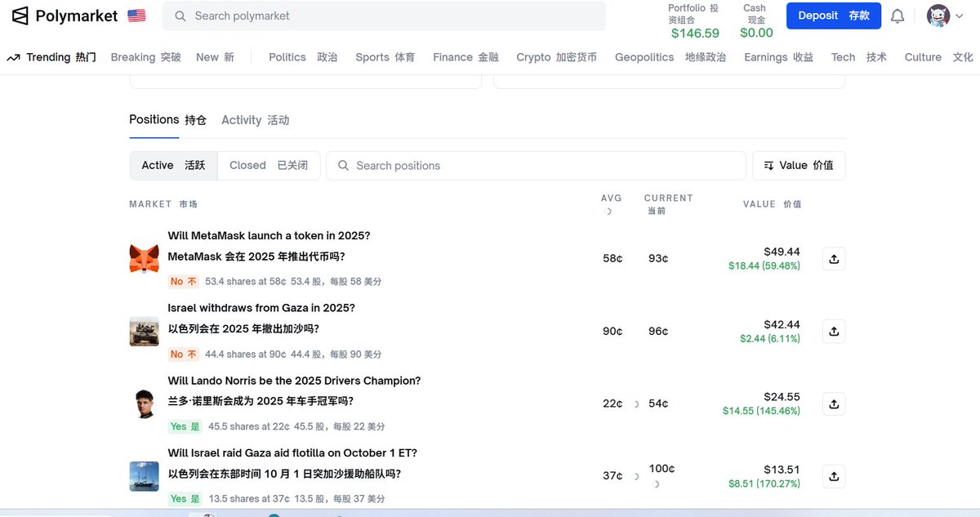Click the 93¢ current price
Viewport: 980px width, 517px height.
[658, 259]
